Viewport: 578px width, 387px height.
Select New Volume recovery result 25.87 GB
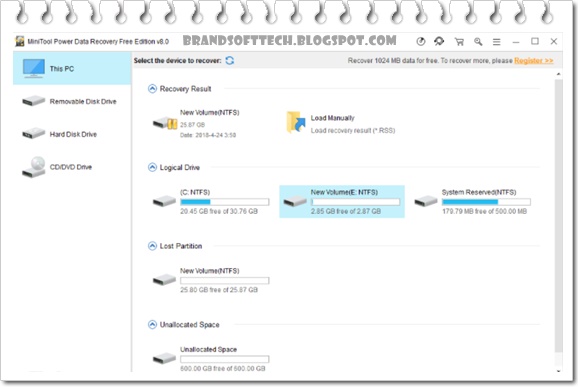(x=196, y=123)
